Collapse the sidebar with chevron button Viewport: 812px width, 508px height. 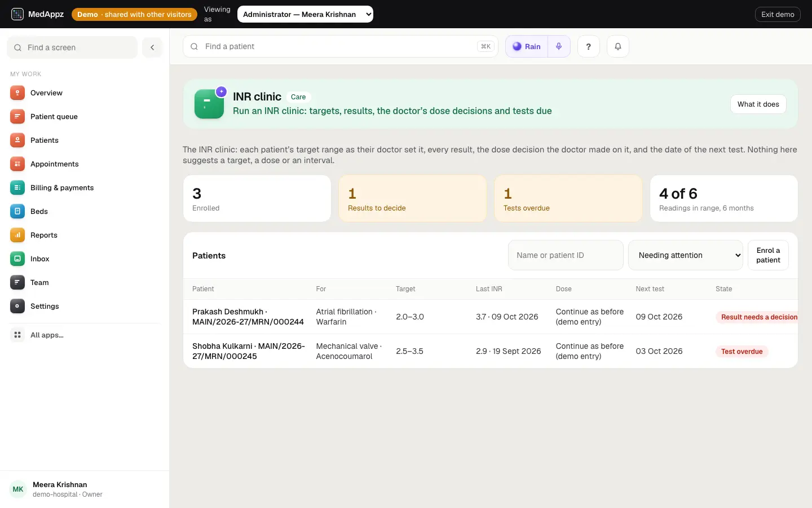[152, 47]
